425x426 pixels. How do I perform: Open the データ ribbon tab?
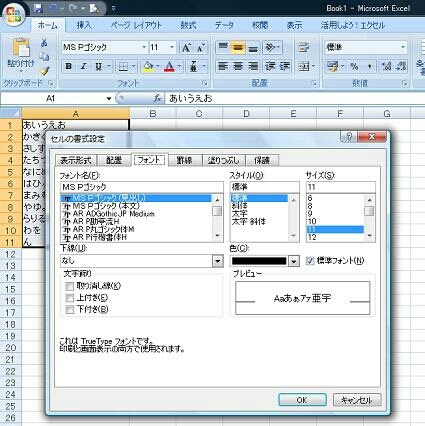(224, 25)
